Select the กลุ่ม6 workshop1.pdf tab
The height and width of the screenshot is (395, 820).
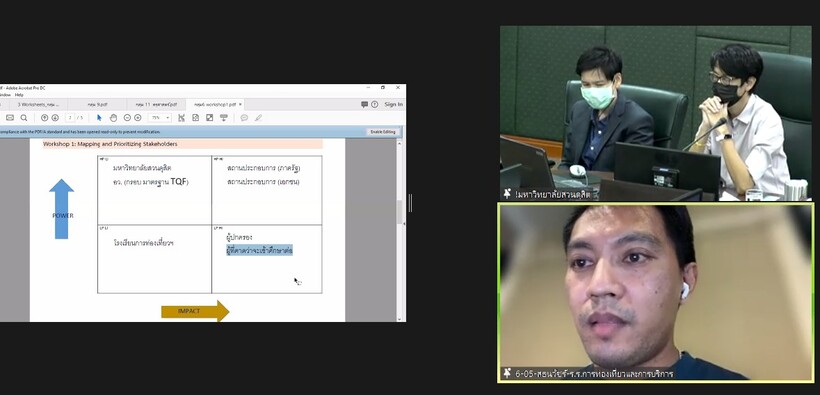click(x=214, y=104)
